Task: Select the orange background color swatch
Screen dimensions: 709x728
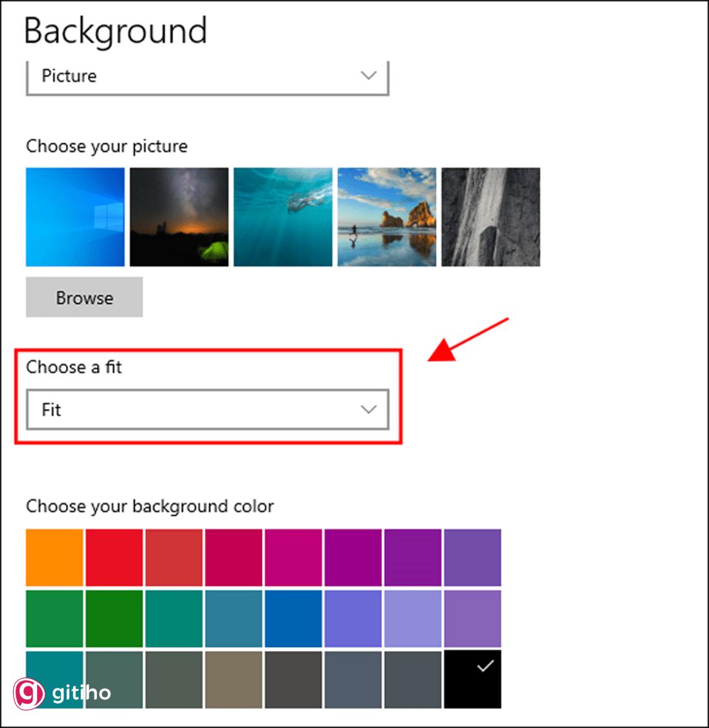Action: pos(54,557)
